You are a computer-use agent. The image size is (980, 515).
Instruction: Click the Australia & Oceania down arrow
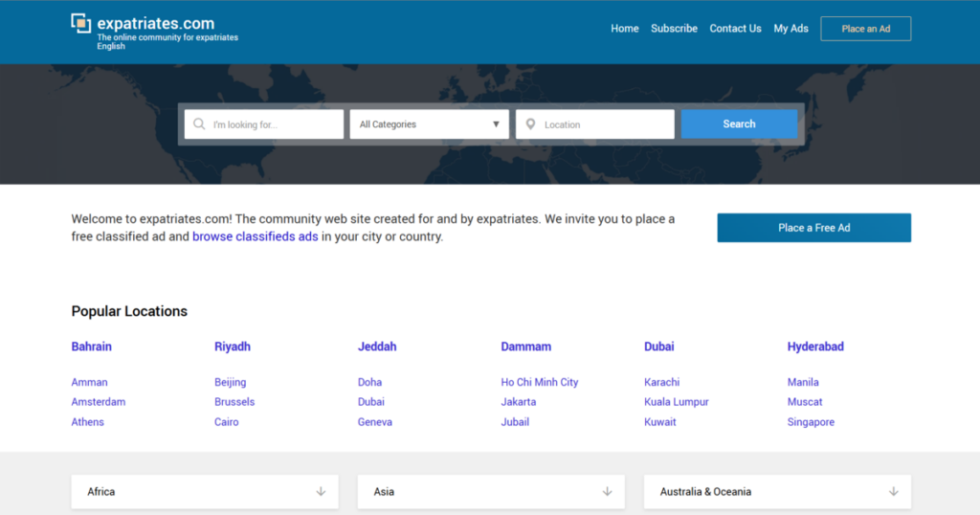coord(894,491)
